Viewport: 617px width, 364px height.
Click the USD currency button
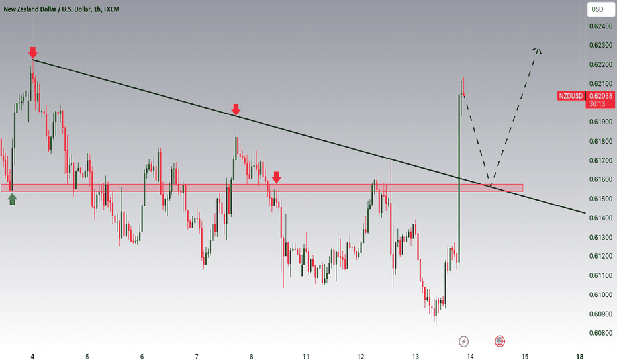(x=600, y=9)
